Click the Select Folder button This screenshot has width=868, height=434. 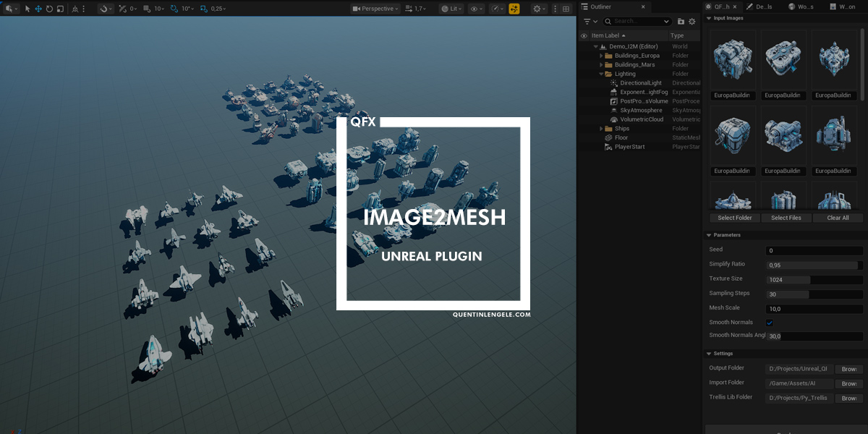[x=734, y=218]
